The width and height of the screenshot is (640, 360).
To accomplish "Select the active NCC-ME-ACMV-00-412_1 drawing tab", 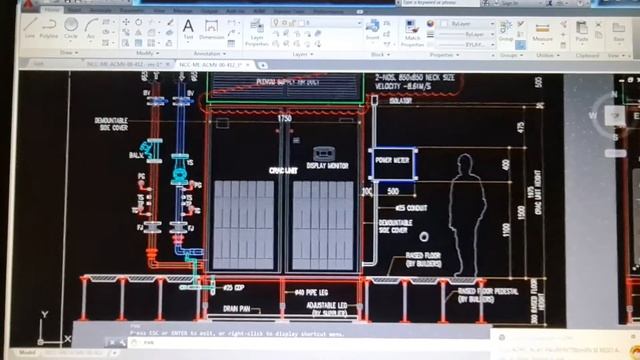I will 211,65.
